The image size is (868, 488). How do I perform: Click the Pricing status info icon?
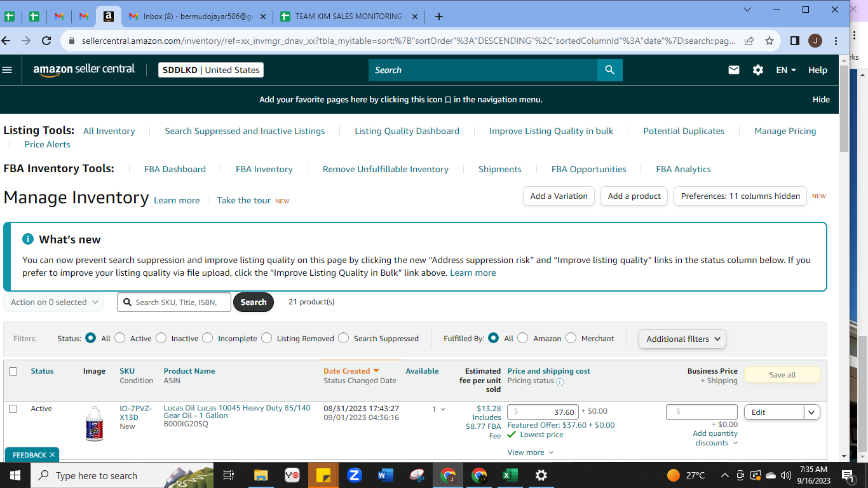560,382
